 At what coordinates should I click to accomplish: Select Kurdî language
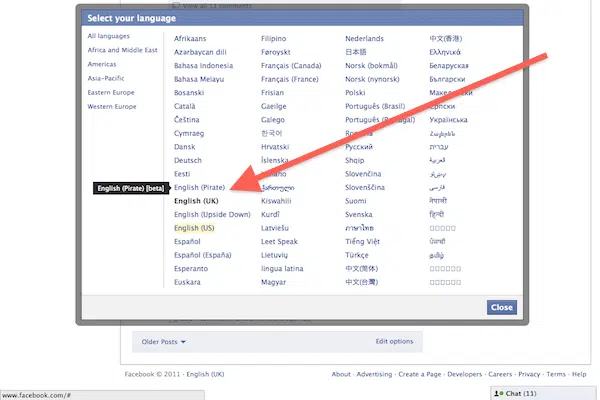[x=270, y=214]
